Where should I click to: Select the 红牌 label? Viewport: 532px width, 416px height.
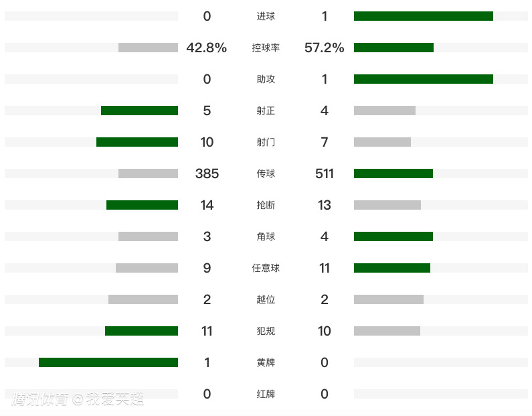[x=266, y=394]
